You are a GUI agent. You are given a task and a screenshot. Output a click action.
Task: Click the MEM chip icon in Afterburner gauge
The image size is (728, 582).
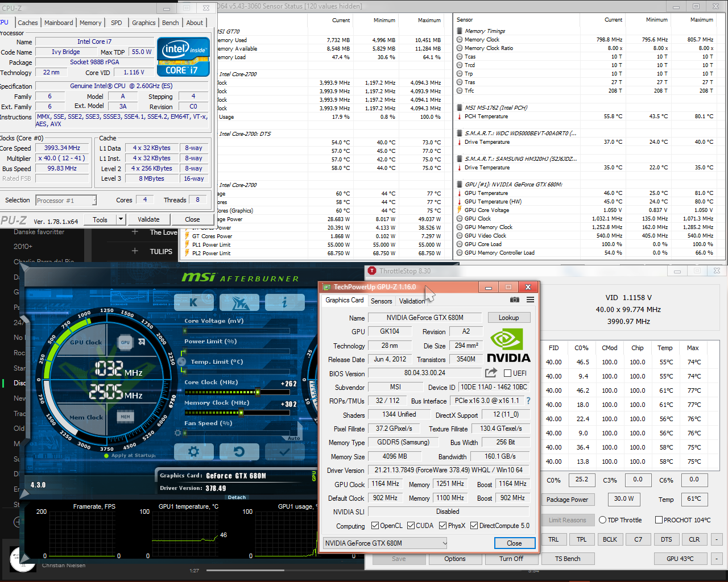coord(125,417)
